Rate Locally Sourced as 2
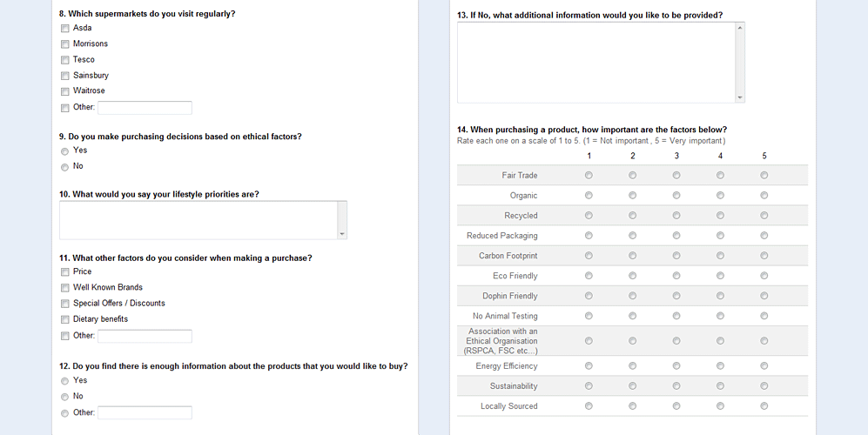 (633, 406)
